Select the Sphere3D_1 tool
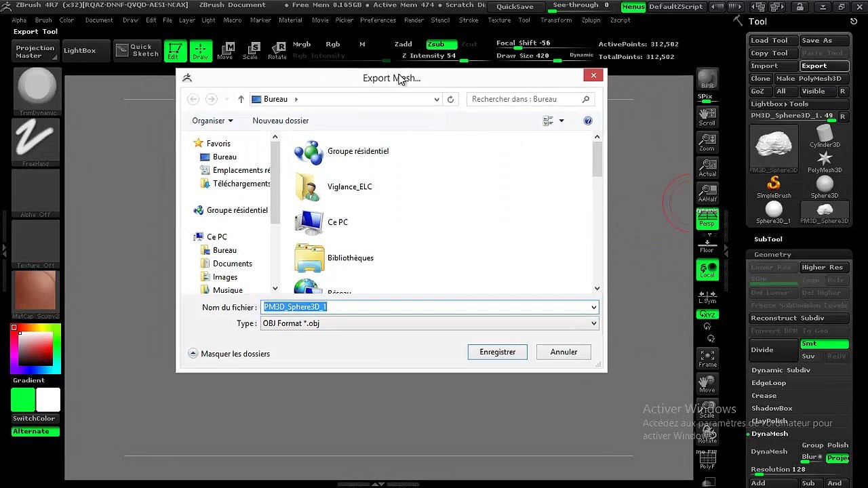The width and height of the screenshot is (868, 488). pos(774,213)
